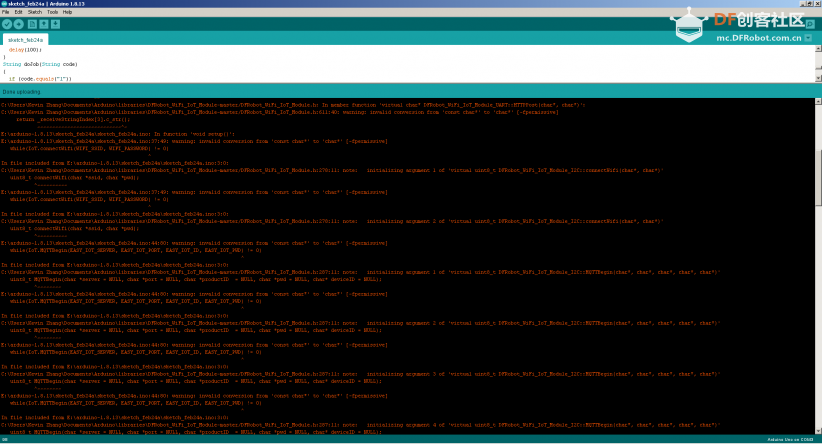822x444 pixels.
Task: Click the Arduino logo in the title bar
Action: tap(4, 4)
